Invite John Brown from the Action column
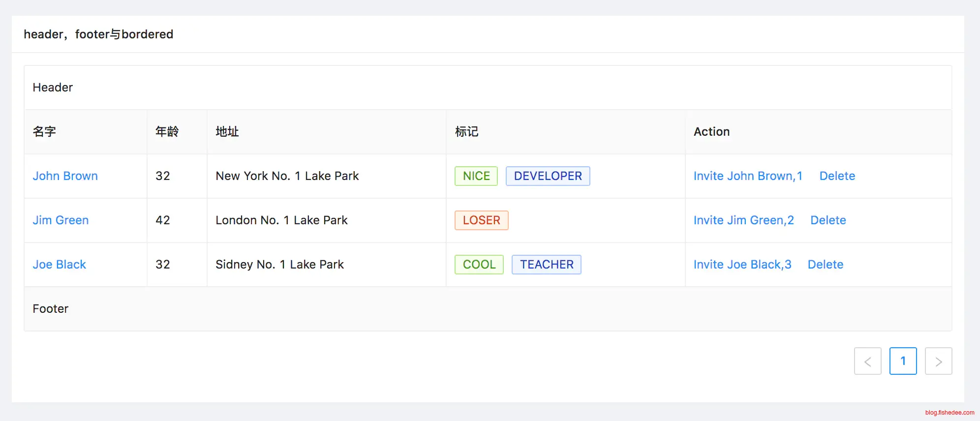This screenshot has width=980, height=421. point(747,176)
